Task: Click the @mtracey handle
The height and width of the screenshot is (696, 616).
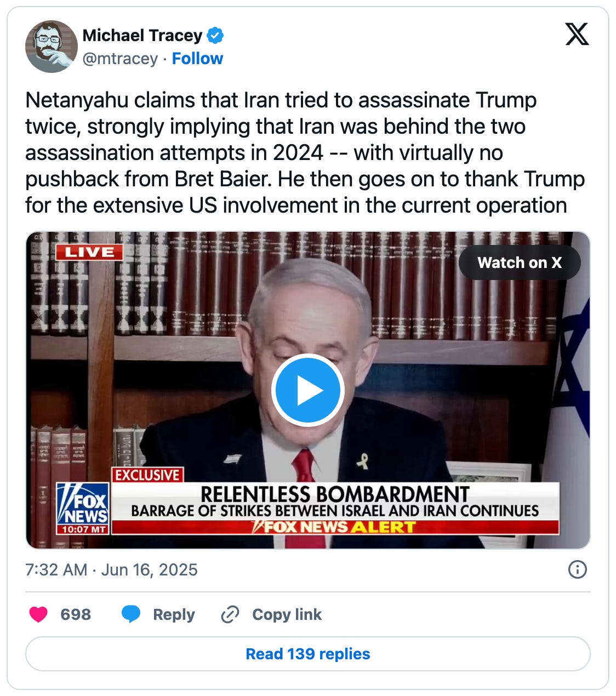Action: pos(120,59)
